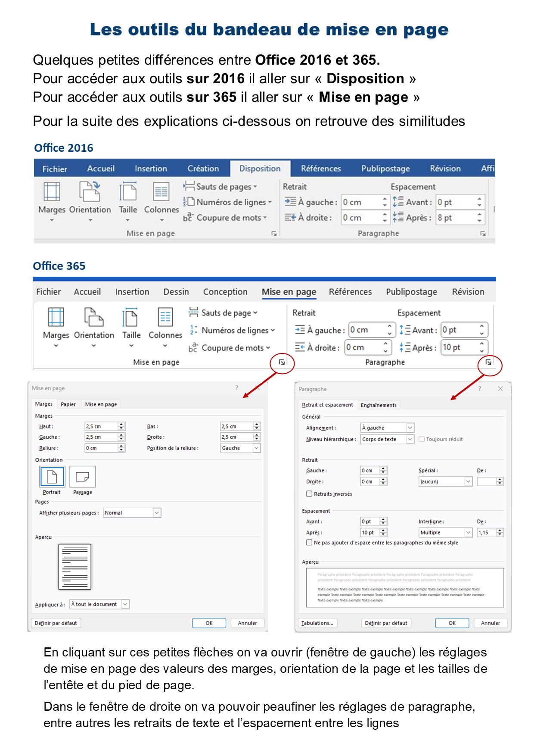Screen dimensions: 534x756
Task: Select Colonnes in the Office 2016 ribbon
Action: click(161, 201)
